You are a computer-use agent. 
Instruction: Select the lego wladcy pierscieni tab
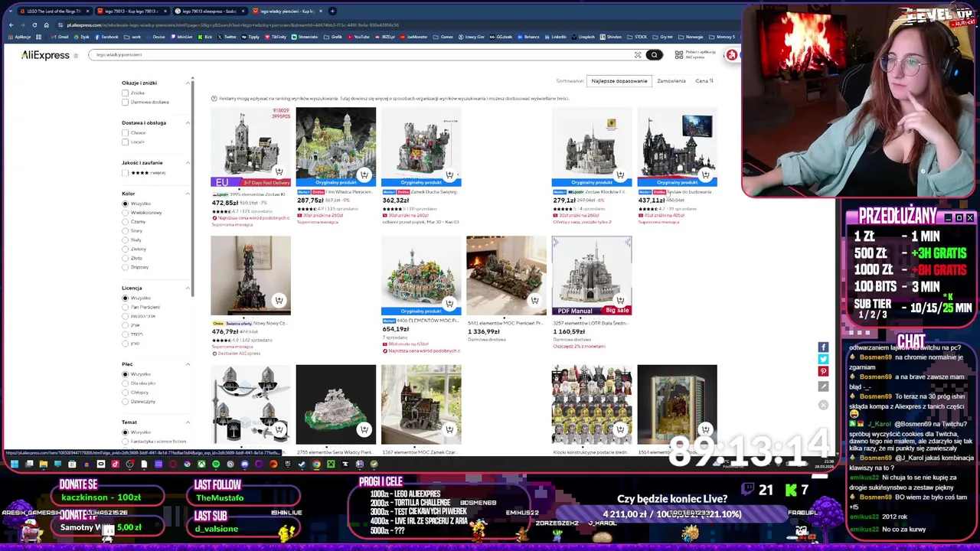pyautogui.click(x=287, y=11)
